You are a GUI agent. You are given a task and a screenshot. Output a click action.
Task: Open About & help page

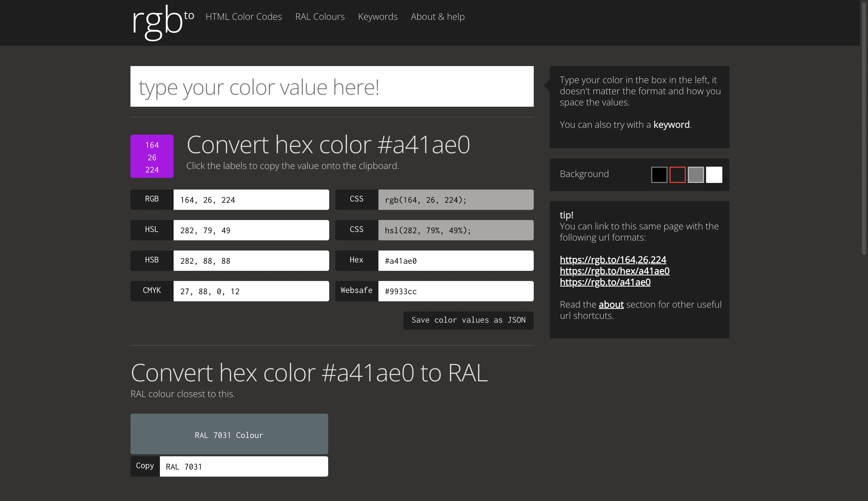437,17
